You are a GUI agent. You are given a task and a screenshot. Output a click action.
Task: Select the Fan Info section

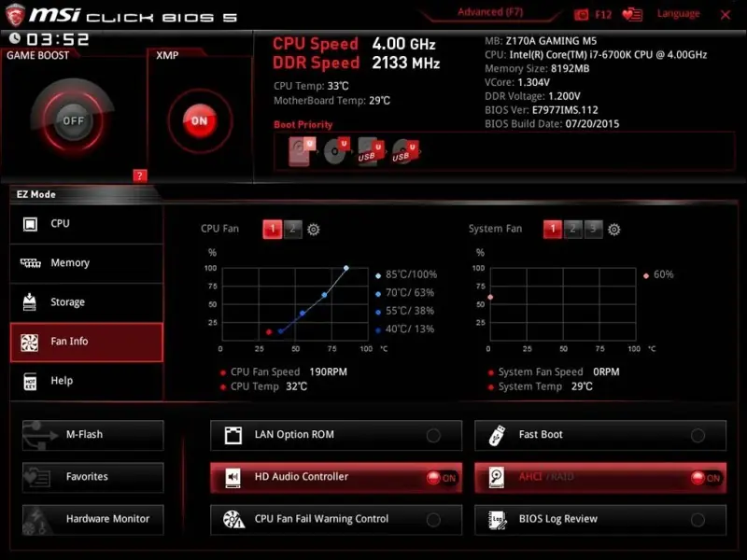tap(87, 342)
